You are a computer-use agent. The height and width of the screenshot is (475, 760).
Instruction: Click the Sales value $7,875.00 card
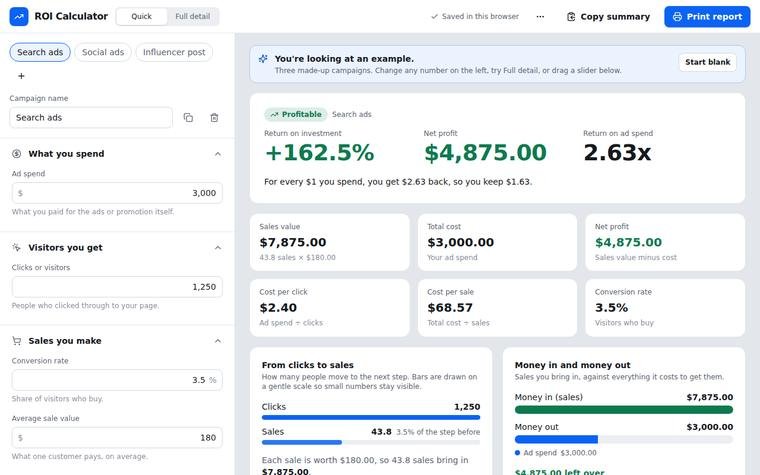[x=330, y=242]
